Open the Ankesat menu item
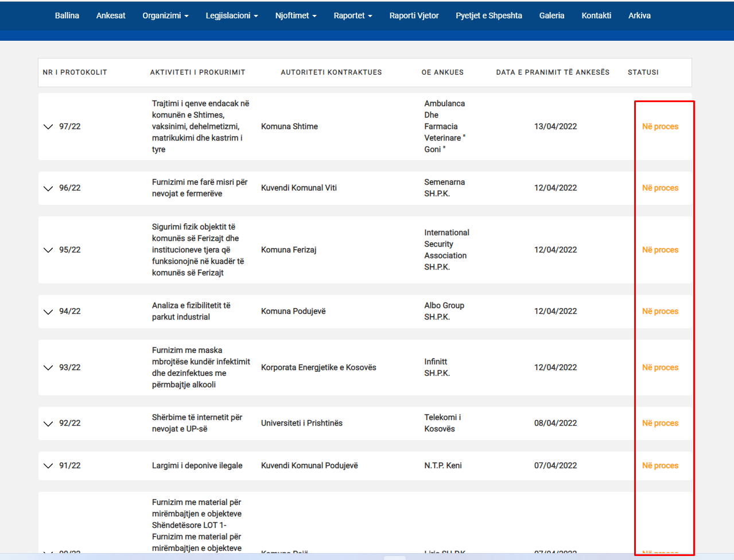The width and height of the screenshot is (734, 560). [111, 15]
